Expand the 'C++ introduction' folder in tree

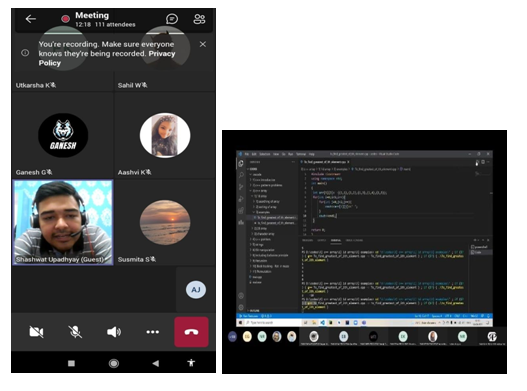pos(264,180)
